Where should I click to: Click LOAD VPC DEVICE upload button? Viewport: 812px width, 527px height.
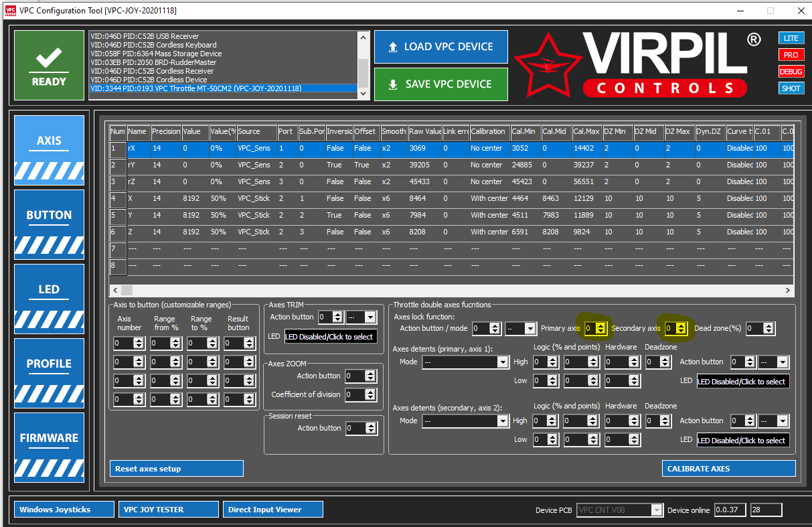point(440,47)
